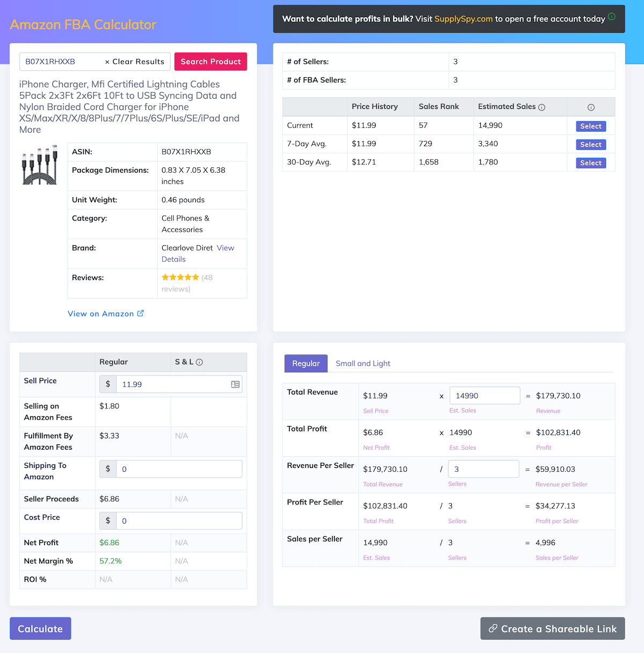Click the Cost Price input field

click(x=179, y=520)
